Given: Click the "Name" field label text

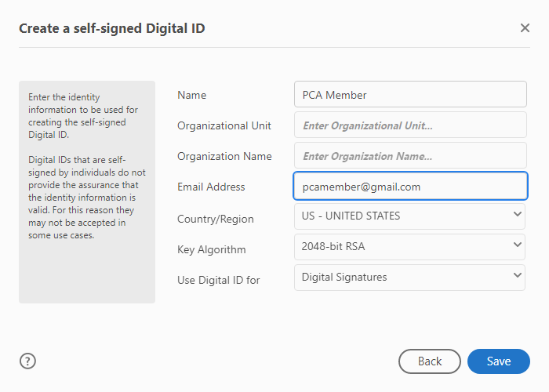Looking at the screenshot, I should [192, 95].
